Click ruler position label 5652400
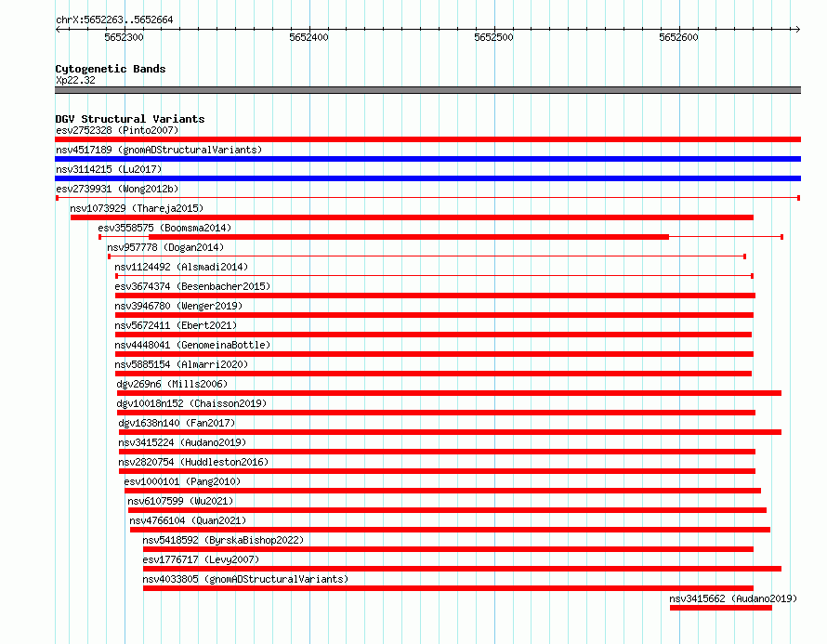Screen dimensions: 827x644 coord(309,37)
